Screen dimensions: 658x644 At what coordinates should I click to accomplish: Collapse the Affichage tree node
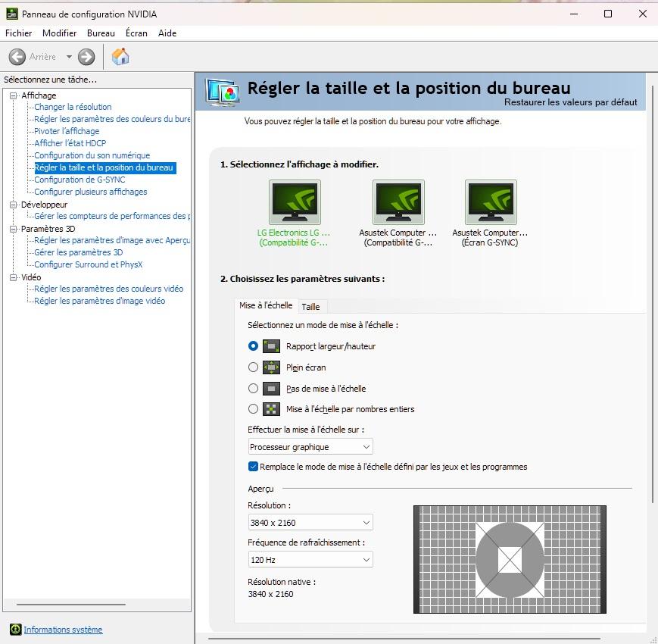pos(14,95)
